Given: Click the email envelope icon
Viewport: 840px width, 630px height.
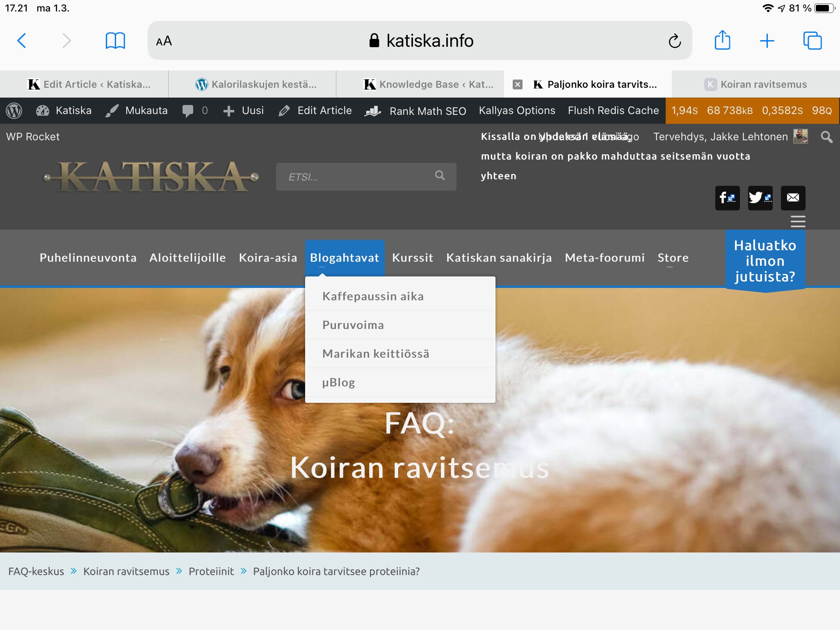Looking at the screenshot, I should click(x=793, y=198).
